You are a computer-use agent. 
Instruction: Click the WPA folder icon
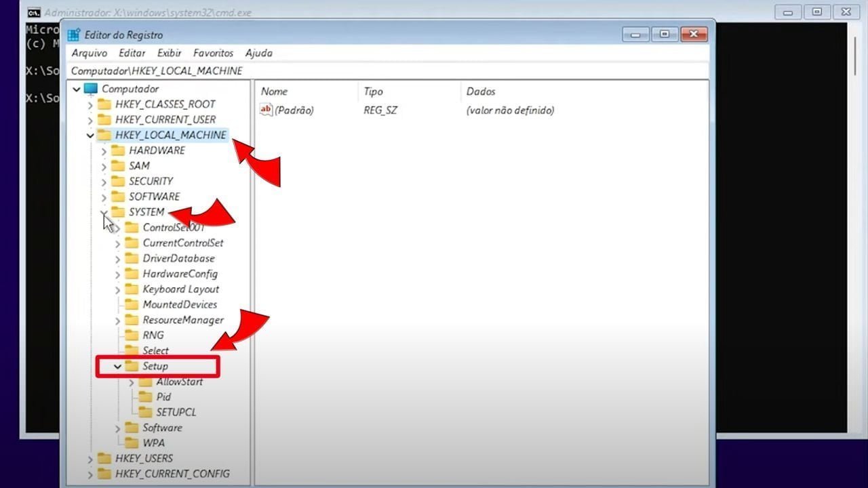pyautogui.click(x=132, y=443)
